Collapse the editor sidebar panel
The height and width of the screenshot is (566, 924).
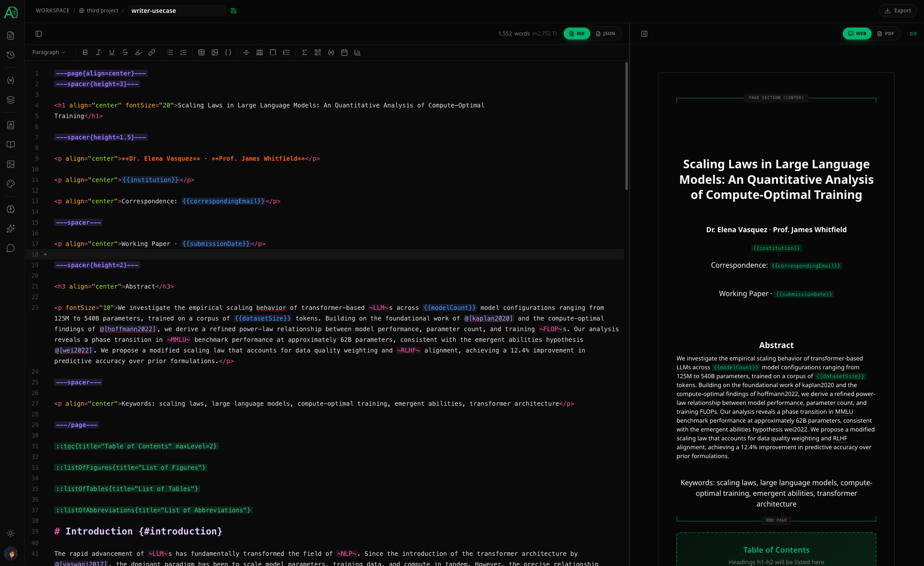[38, 33]
